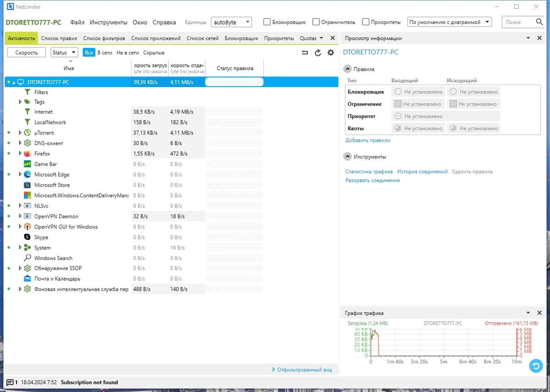Image resolution: width=550 pixels, height=392 pixels.
Task: Open the Справка menu
Action: [164, 22]
